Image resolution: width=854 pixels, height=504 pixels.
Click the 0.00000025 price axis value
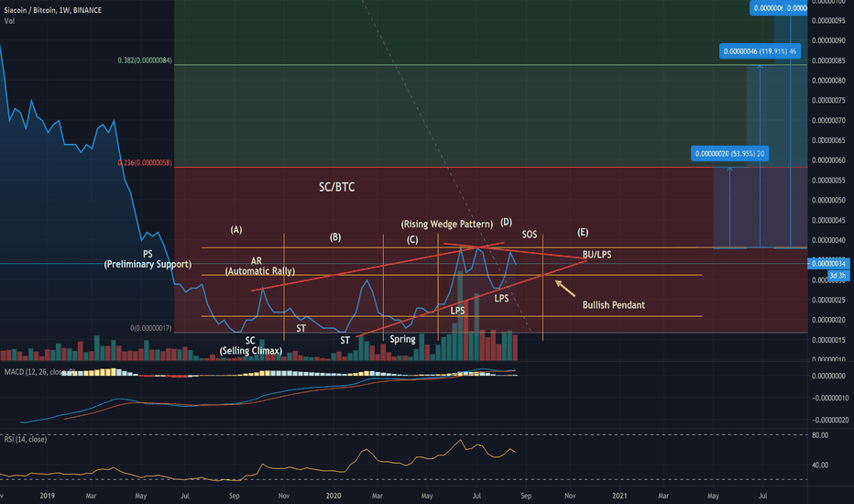(828, 301)
